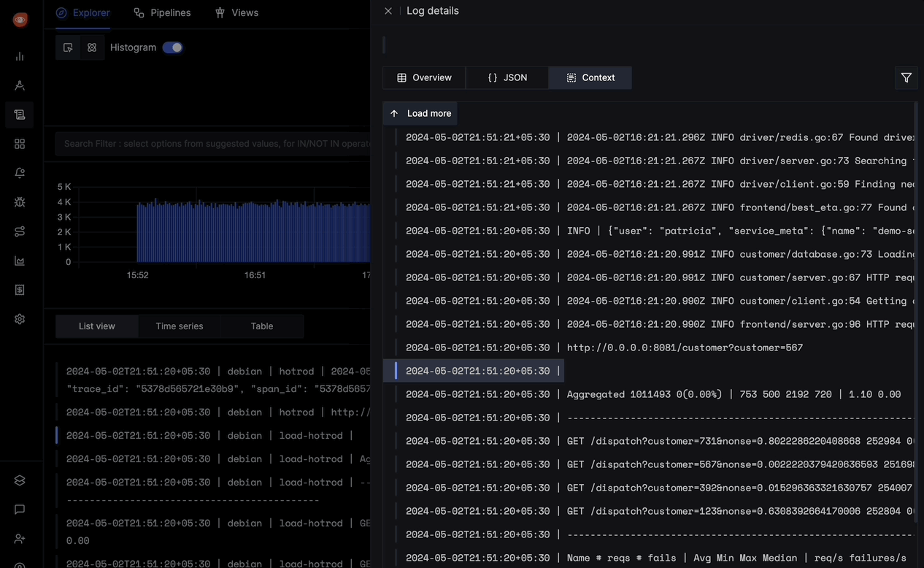Open the JSON tab in Log details
The height and width of the screenshot is (568, 924).
click(x=507, y=77)
